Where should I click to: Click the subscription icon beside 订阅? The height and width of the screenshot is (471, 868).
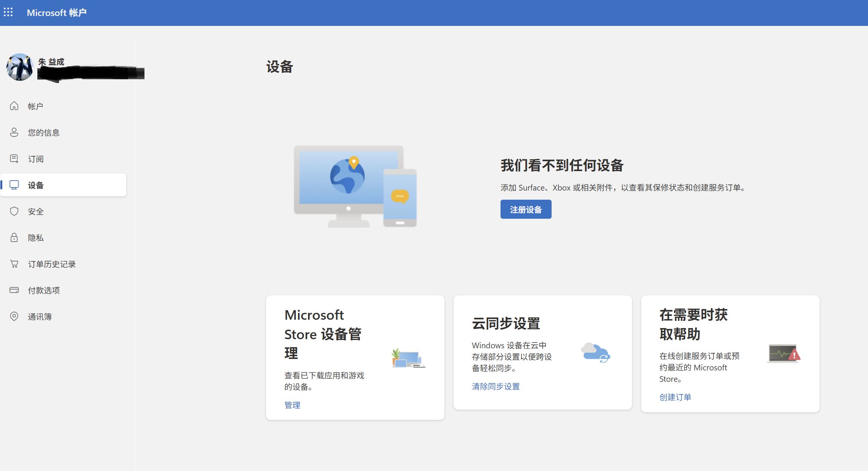[14, 159]
